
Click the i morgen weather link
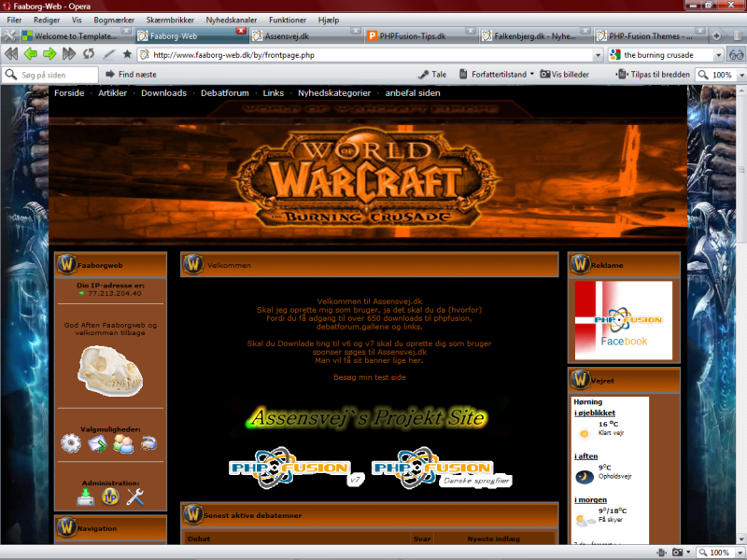coord(591,499)
